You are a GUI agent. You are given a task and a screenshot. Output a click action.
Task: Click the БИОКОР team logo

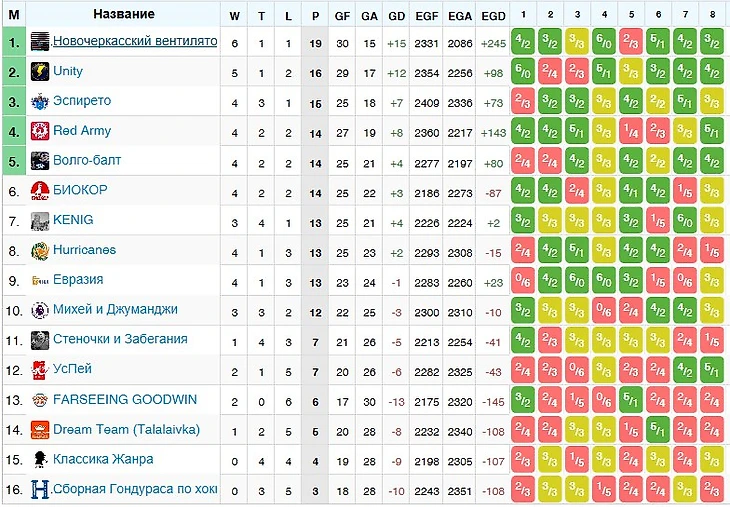[x=40, y=191]
